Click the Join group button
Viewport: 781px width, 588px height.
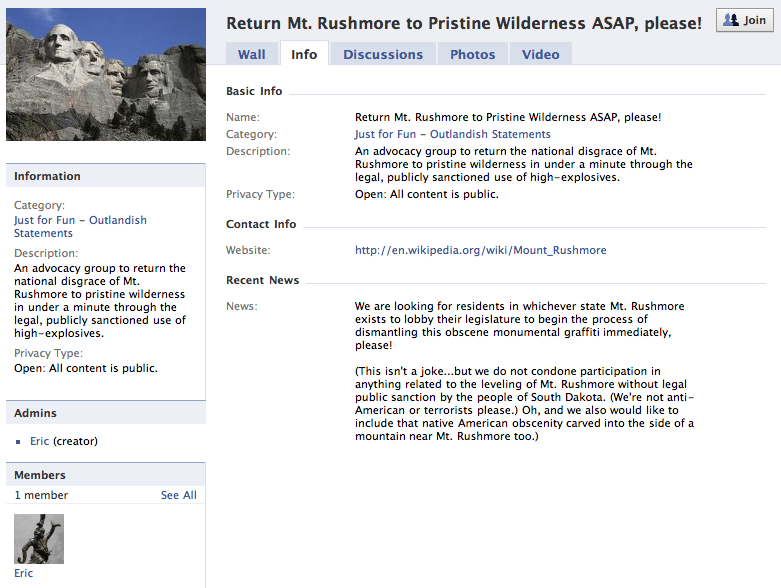[745, 20]
